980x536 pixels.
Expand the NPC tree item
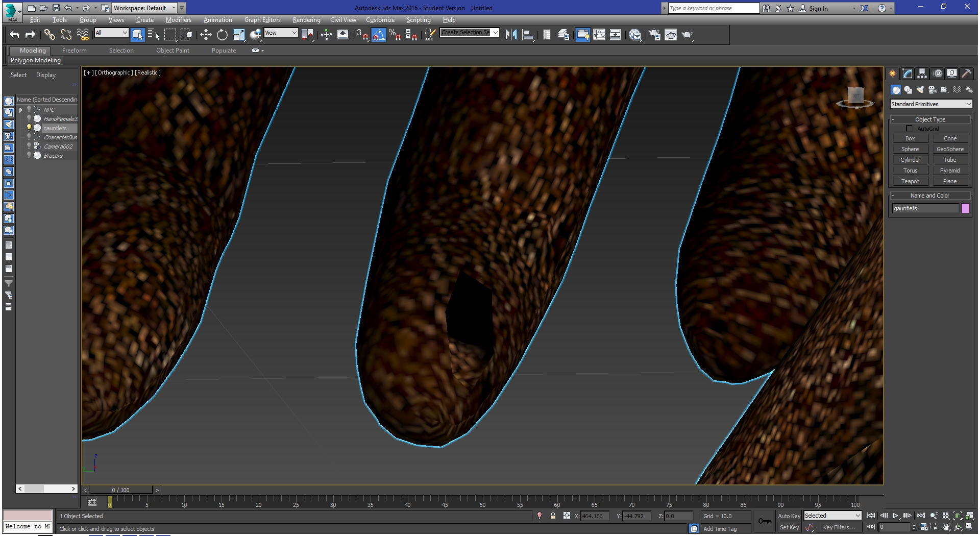tap(21, 110)
